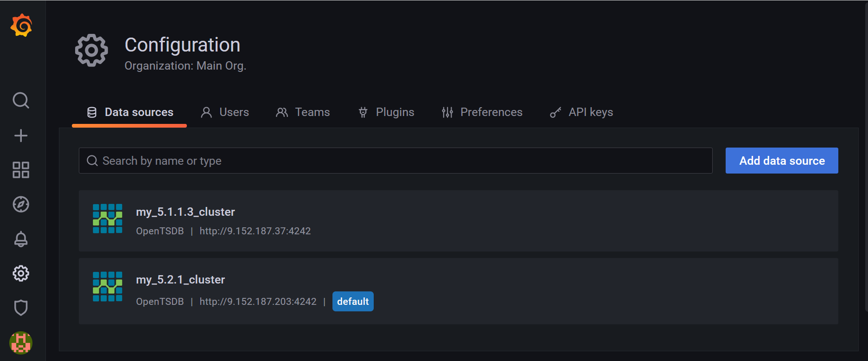Viewport: 868px width, 361px height.
Task: Open the Dashboards grid icon
Action: (x=21, y=170)
